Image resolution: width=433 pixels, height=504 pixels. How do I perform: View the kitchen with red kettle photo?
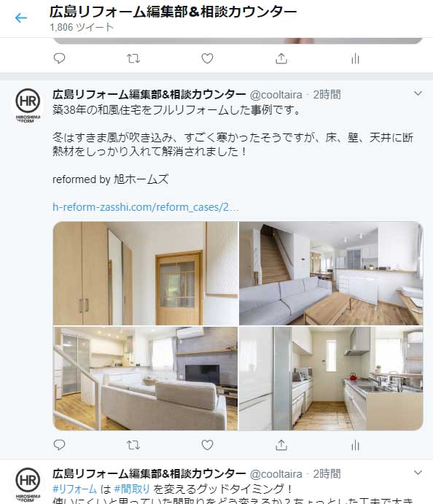331,379
